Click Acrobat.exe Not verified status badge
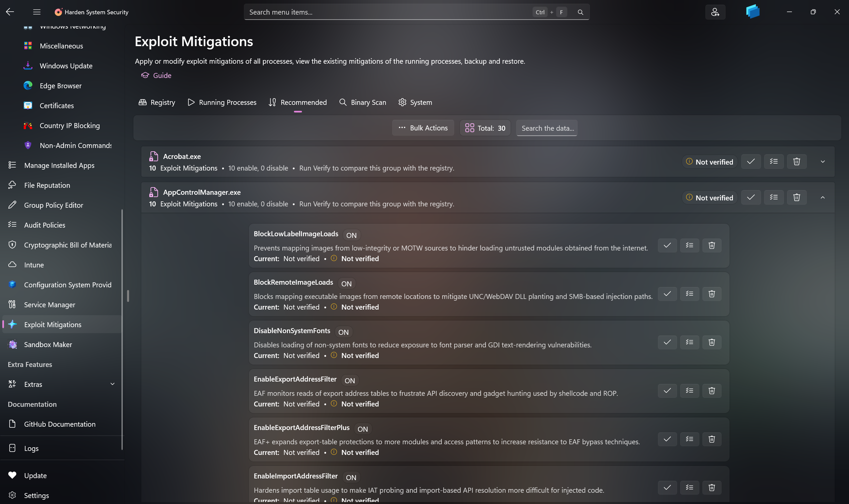This screenshot has width=849, height=504. (709, 162)
